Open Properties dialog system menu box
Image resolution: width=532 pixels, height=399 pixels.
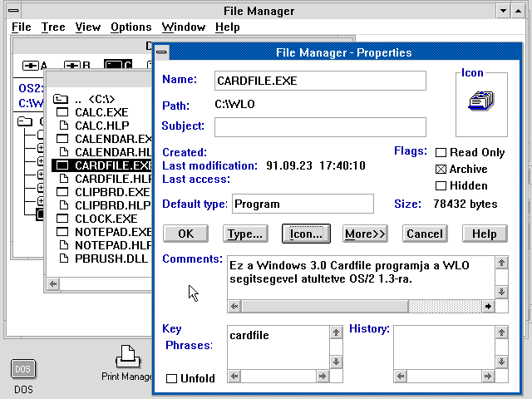coord(161,52)
